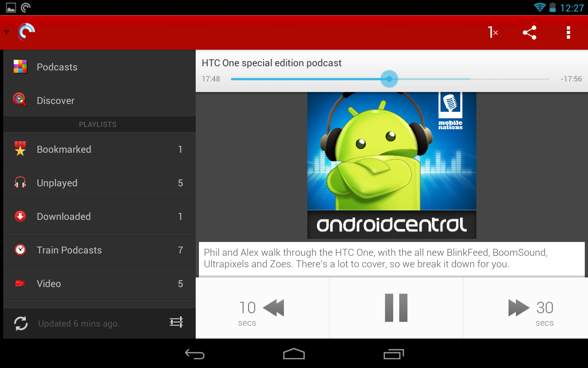Image resolution: width=588 pixels, height=368 pixels.
Task: Open the Train Podcasts playlist
Action: click(99, 250)
